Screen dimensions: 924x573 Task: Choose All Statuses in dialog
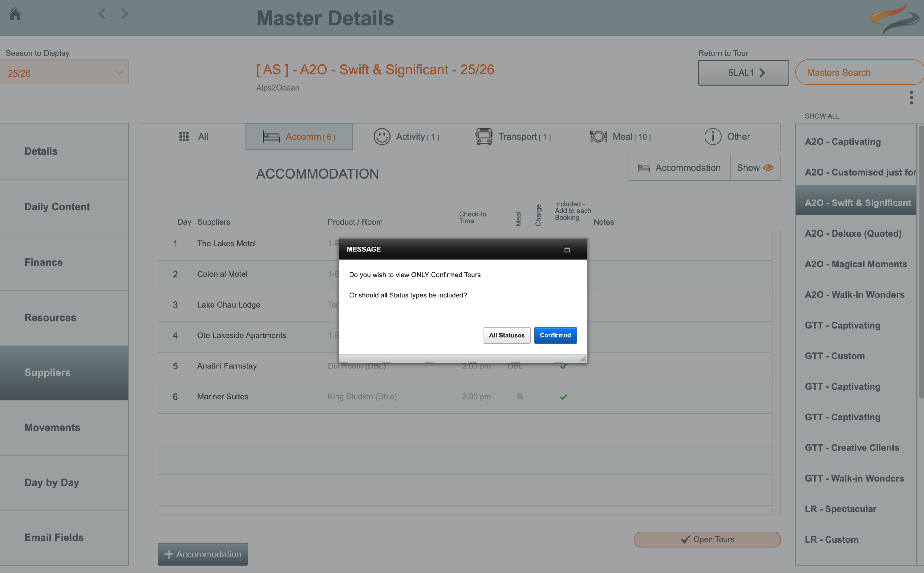(506, 335)
